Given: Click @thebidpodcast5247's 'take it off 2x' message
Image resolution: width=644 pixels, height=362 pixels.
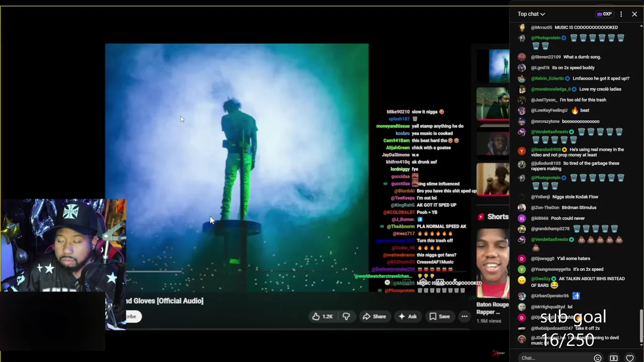Looking at the screenshot, I should coord(588,328).
